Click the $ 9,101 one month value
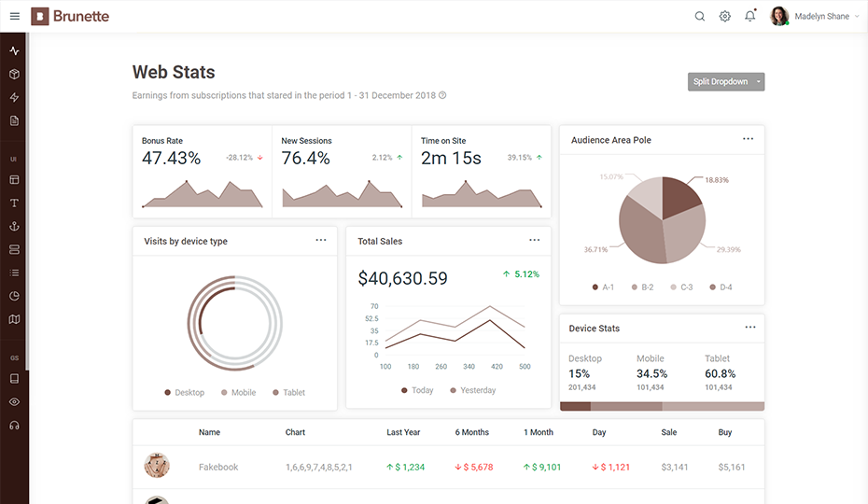 (x=542, y=467)
